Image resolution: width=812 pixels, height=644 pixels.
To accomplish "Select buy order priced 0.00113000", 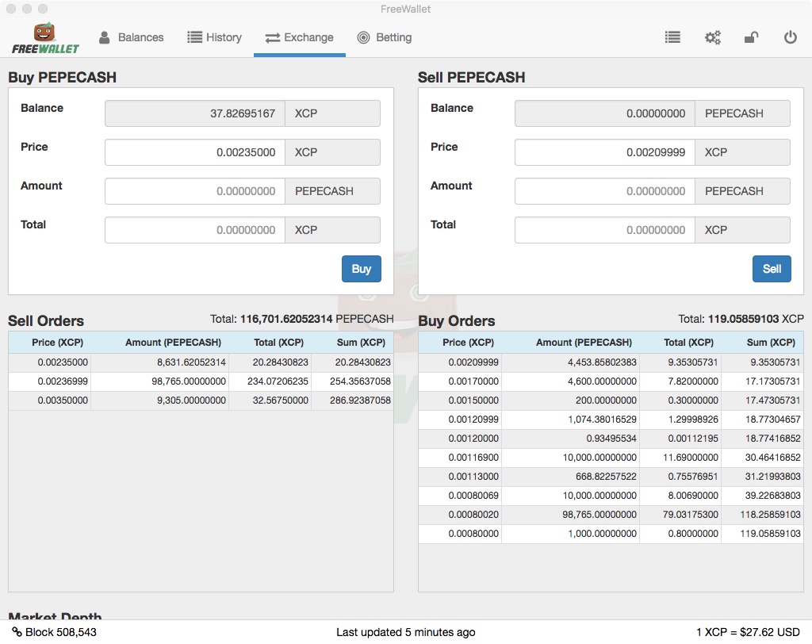I will 611,477.
